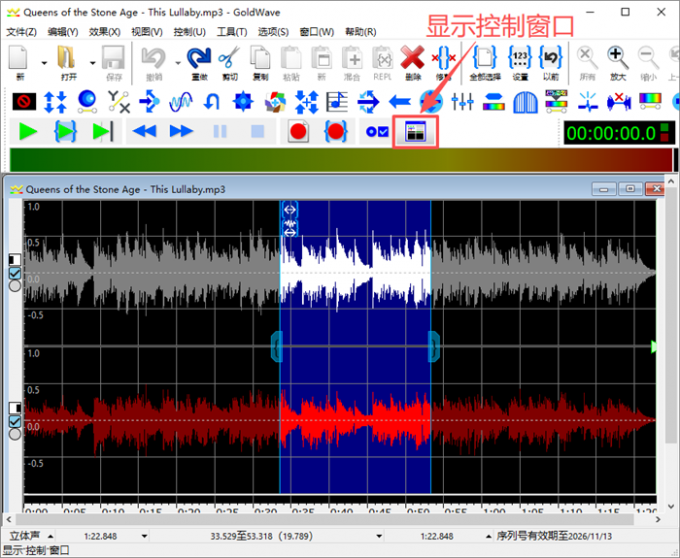The image size is (680, 558).
Task: Open dropdown beside left 1:22.848 length
Action: point(144,536)
